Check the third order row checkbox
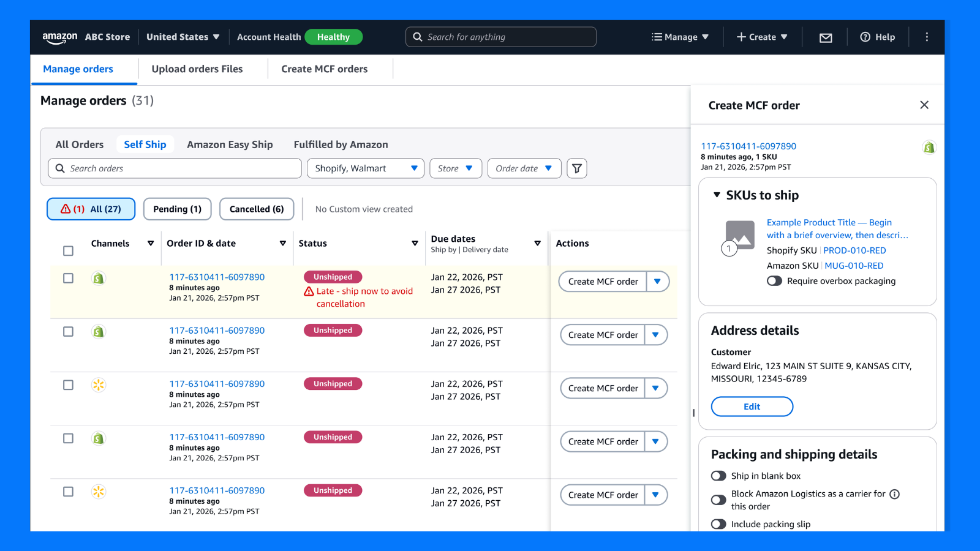 (68, 385)
